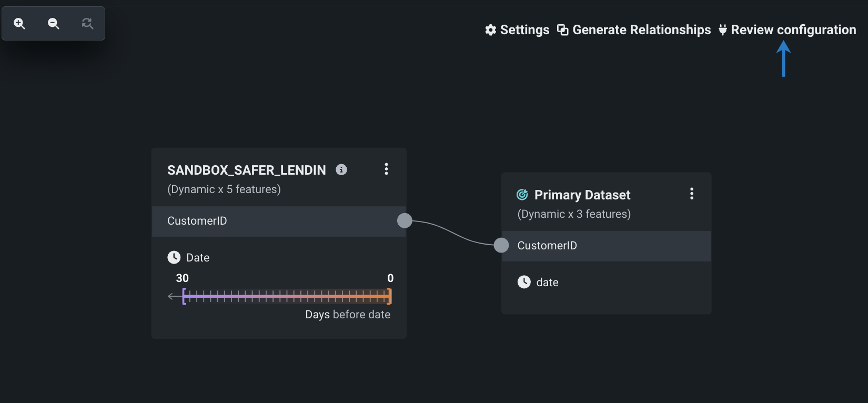Show info for SANDBOX_SAFER_LENDIN dataset
This screenshot has width=868, height=403.
click(341, 169)
